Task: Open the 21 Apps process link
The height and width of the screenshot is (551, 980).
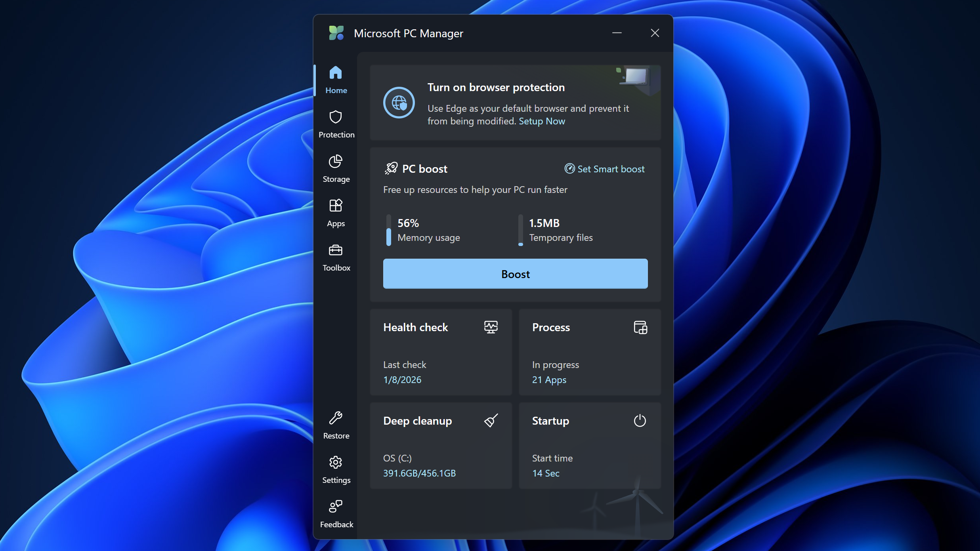Action: (x=549, y=380)
